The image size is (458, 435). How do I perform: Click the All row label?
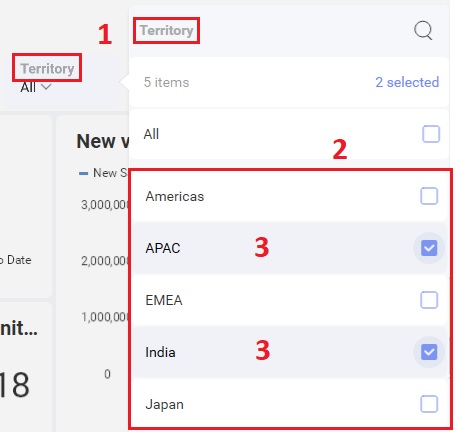pos(151,134)
